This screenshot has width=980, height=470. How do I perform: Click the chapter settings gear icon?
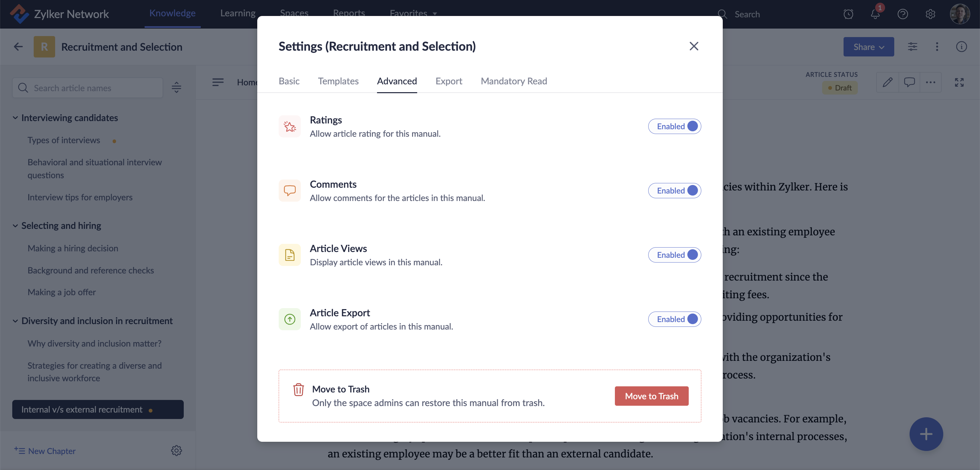click(176, 451)
